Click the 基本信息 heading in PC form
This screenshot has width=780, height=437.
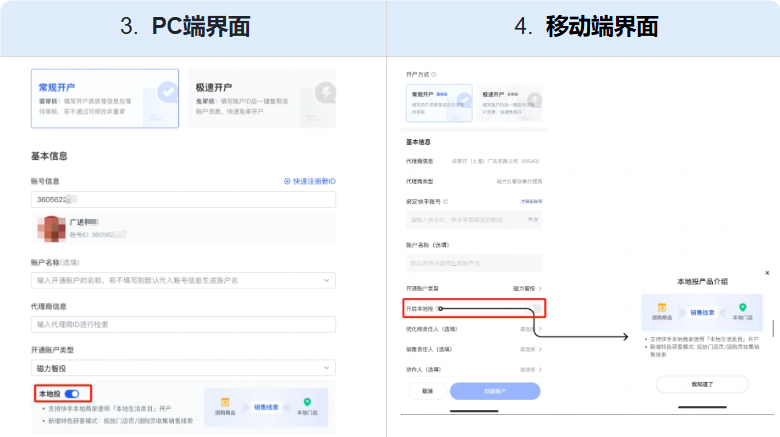point(49,156)
